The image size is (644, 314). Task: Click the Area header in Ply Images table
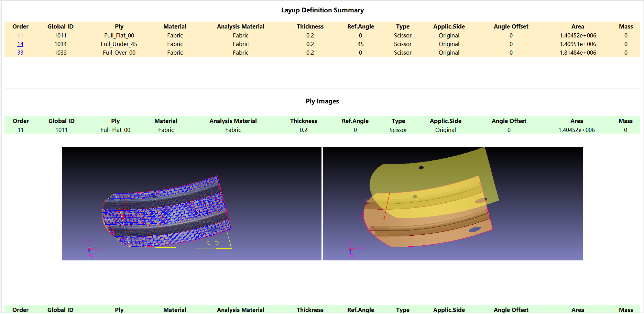click(x=577, y=121)
